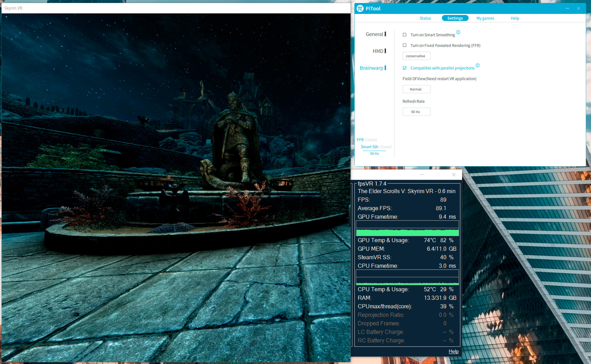Screen dimensions: 591x364
Task: Click The Elder Scrolls V: Skyrim VR title
Action: [x=406, y=191]
